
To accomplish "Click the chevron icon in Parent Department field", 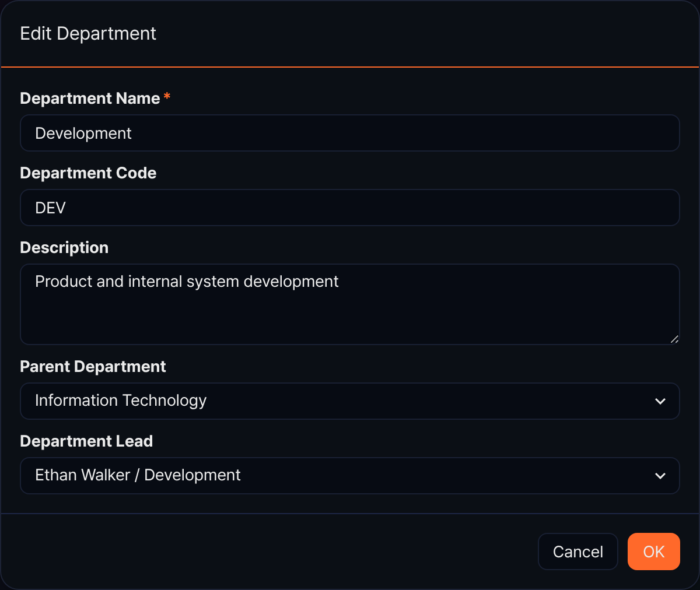I will click(x=660, y=401).
